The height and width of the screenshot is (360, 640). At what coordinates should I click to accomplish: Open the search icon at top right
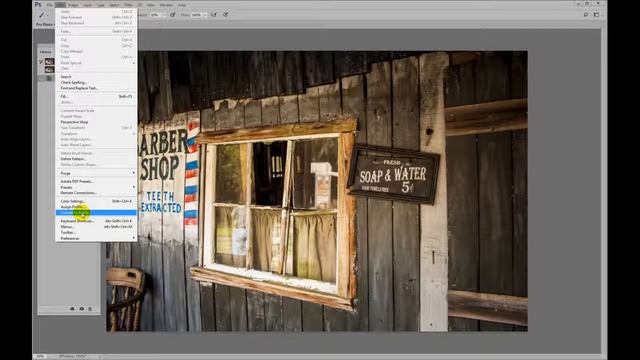pyautogui.click(x=586, y=15)
